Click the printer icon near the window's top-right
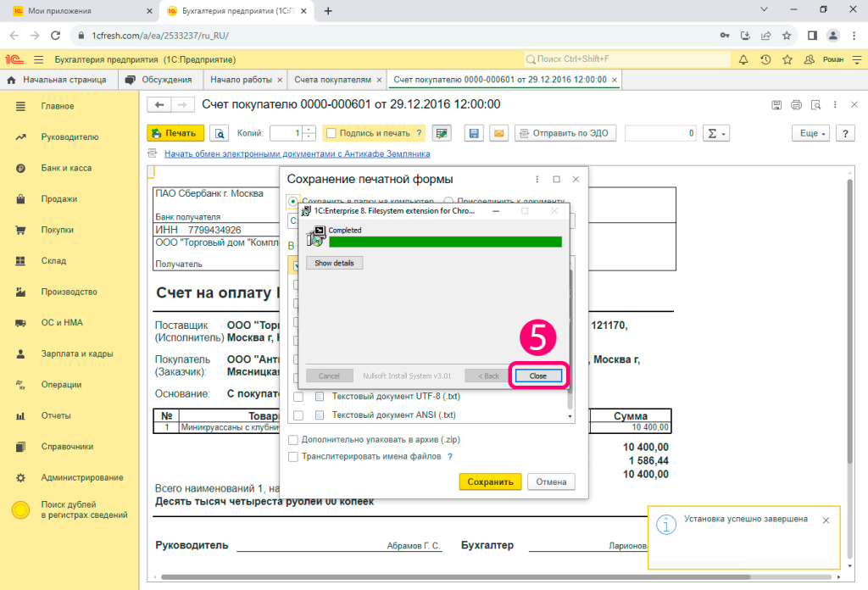Screen dimensions: 868x590 pyautogui.click(x=796, y=104)
